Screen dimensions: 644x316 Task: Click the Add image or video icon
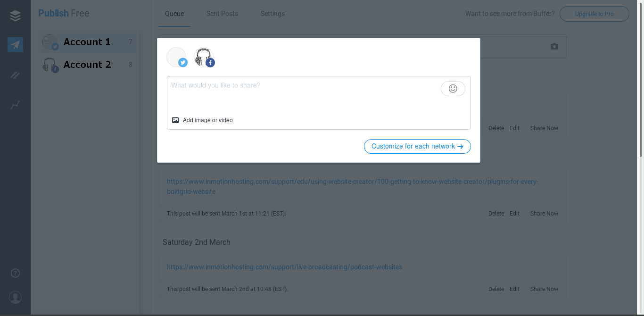click(175, 120)
